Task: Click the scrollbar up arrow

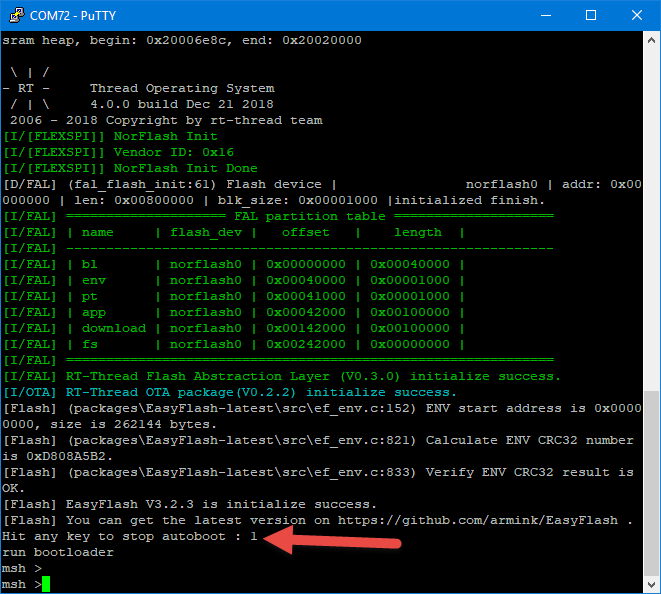Action: [x=651, y=40]
